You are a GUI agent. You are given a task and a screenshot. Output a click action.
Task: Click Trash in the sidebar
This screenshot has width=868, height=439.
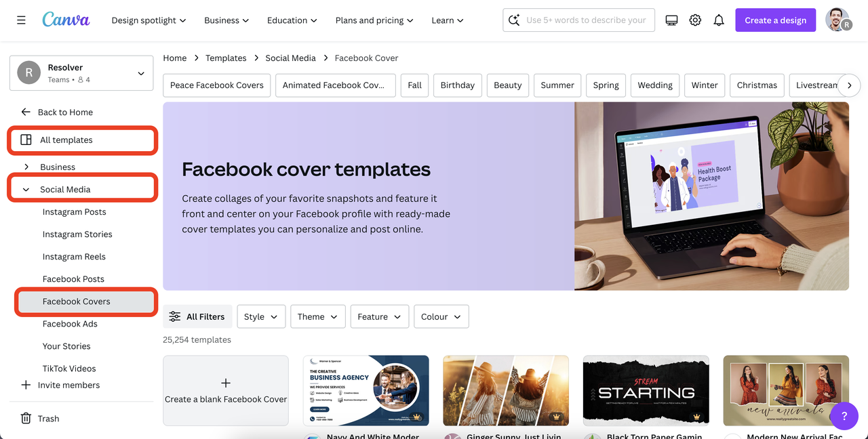click(x=48, y=418)
